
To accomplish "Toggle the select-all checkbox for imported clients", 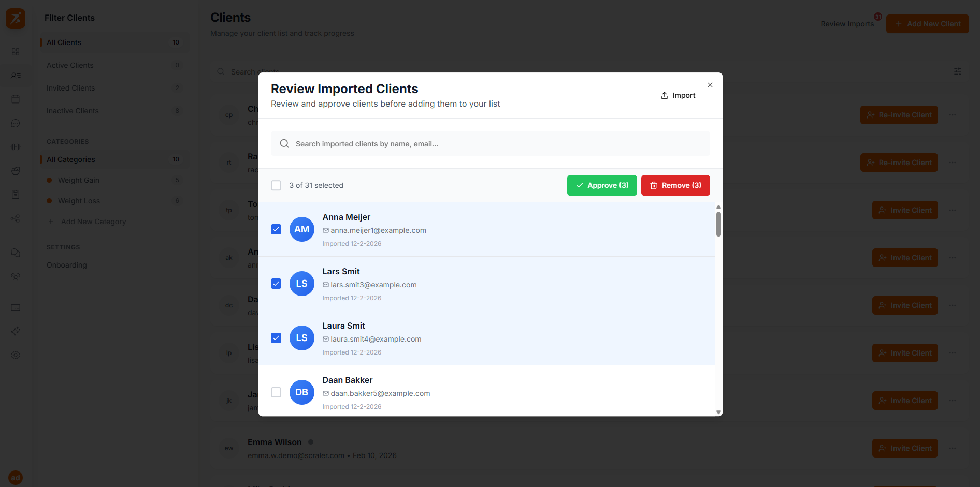I will tap(276, 185).
